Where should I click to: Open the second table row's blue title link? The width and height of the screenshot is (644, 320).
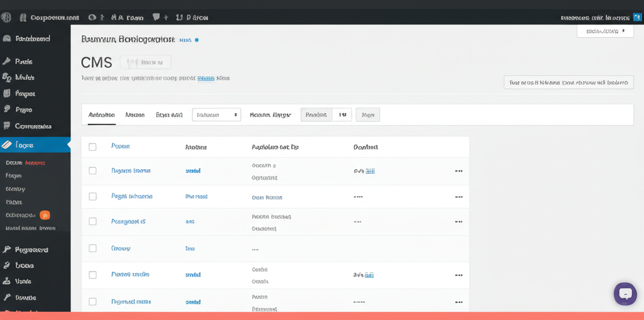click(132, 196)
